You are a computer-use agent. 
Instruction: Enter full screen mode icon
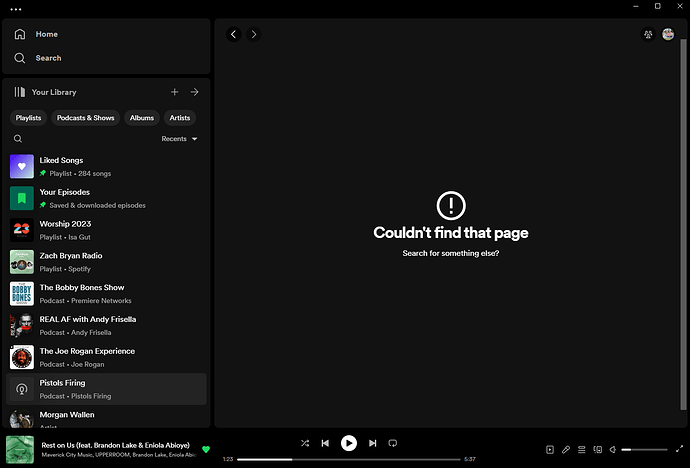coord(679,449)
